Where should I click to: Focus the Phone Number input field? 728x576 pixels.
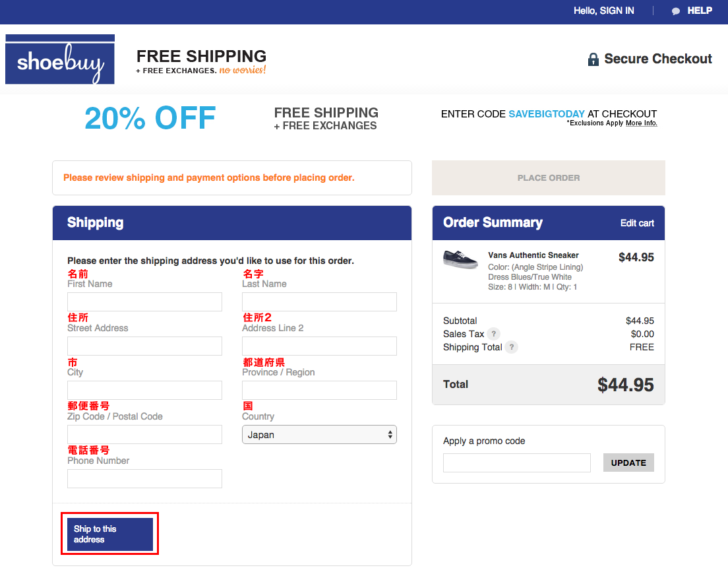[145, 479]
